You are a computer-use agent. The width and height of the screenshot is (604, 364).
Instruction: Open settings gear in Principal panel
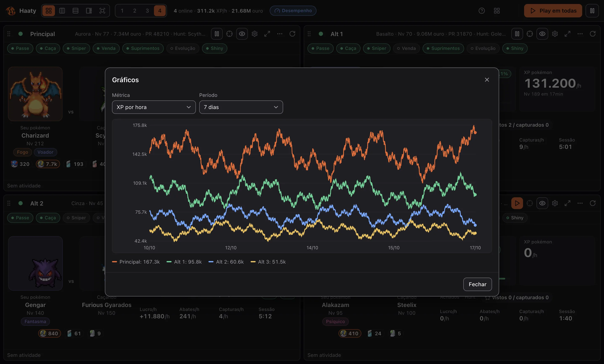(x=254, y=34)
